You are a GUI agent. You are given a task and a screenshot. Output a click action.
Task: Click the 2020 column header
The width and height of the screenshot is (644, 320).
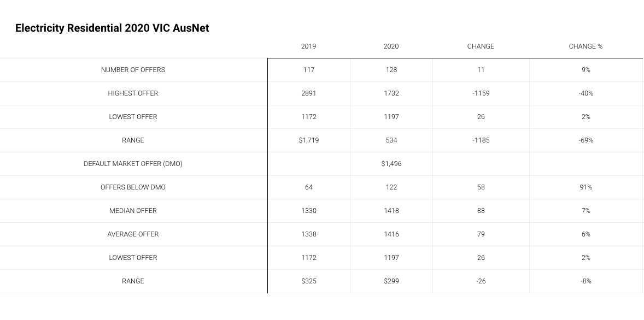click(391, 46)
